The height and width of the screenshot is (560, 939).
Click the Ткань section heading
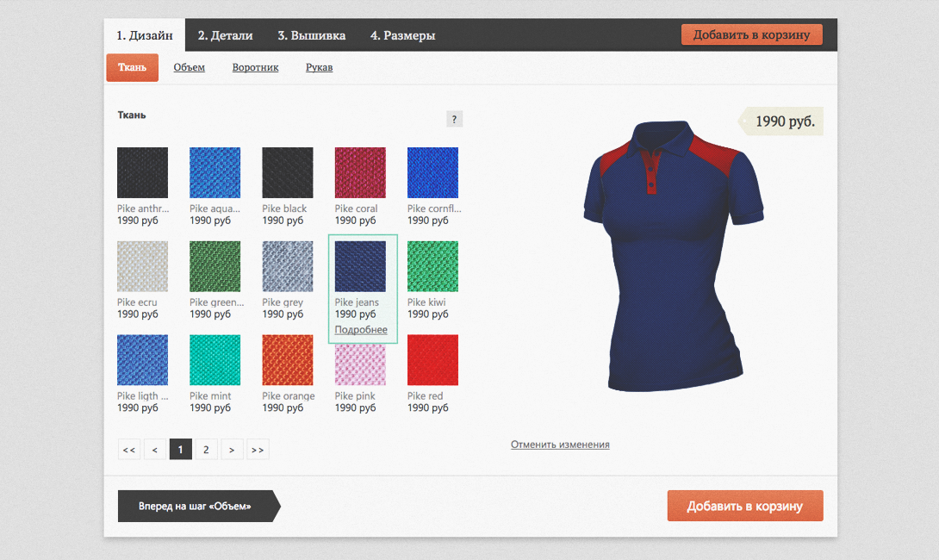[x=132, y=115]
